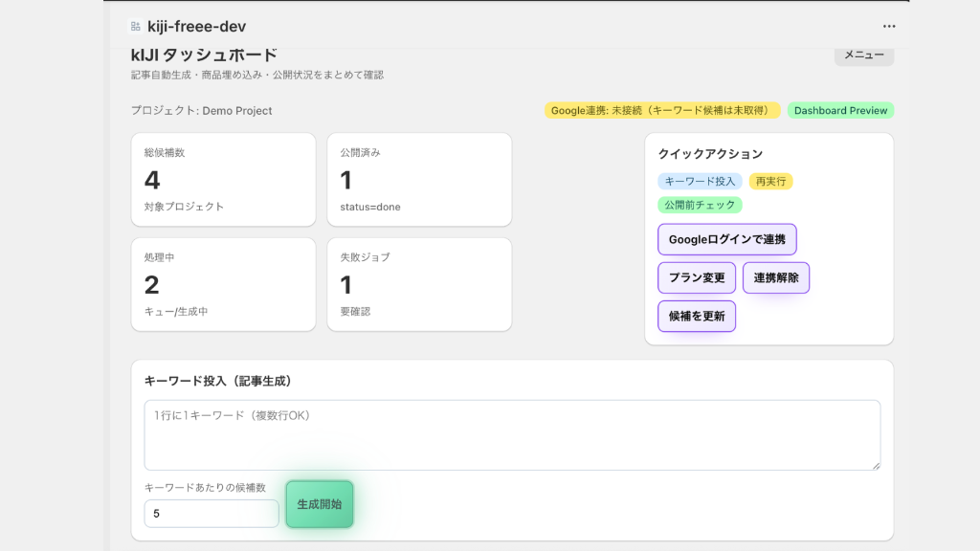Viewport: 980px width, 551px height.
Task: Open the three-dot more options menu
Action: click(889, 26)
